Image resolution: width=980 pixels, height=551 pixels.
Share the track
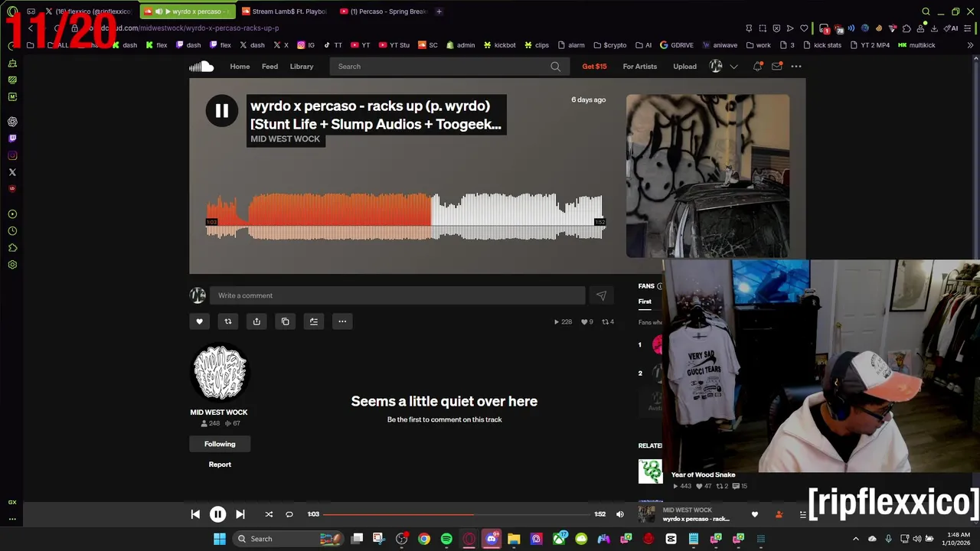(x=256, y=321)
